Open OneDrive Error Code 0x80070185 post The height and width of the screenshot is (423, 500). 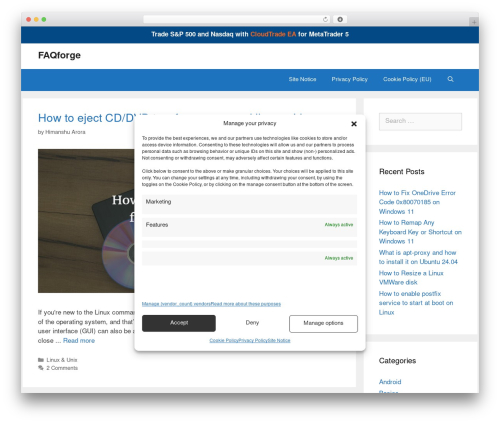pyautogui.click(x=417, y=202)
